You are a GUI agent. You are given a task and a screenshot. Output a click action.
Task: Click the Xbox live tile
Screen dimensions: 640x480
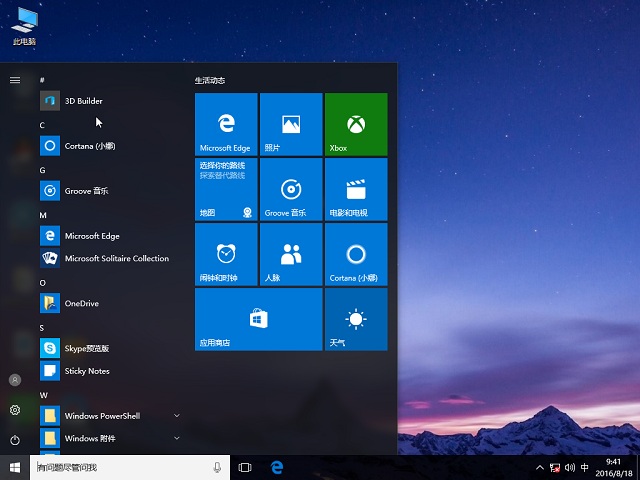click(x=356, y=124)
